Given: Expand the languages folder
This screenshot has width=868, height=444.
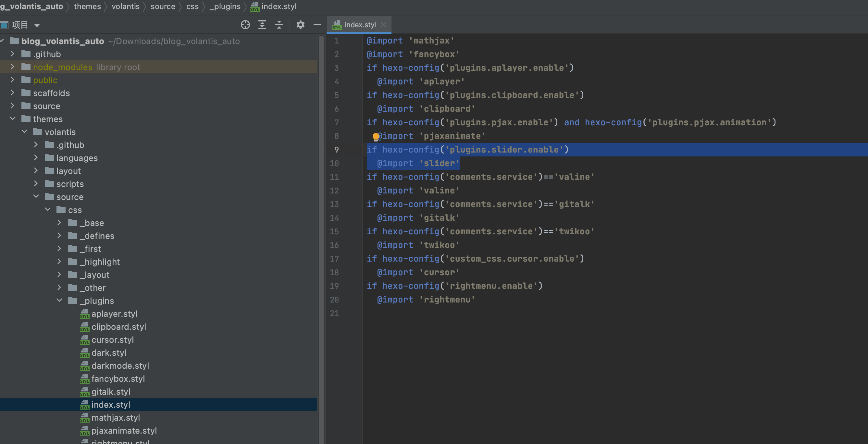Looking at the screenshot, I should tap(36, 158).
